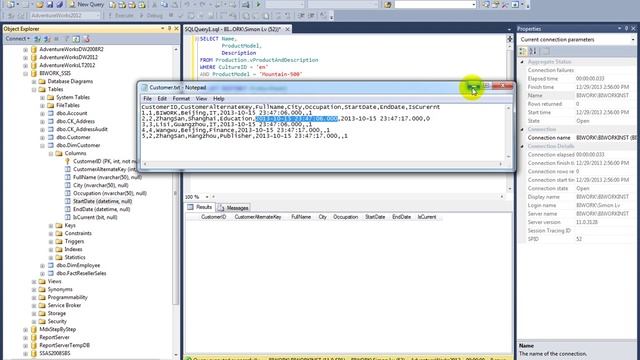Click the Notepad line starting with 4,4,Wangwu
This screenshot has height=360, width=640.
click(236, 130)
